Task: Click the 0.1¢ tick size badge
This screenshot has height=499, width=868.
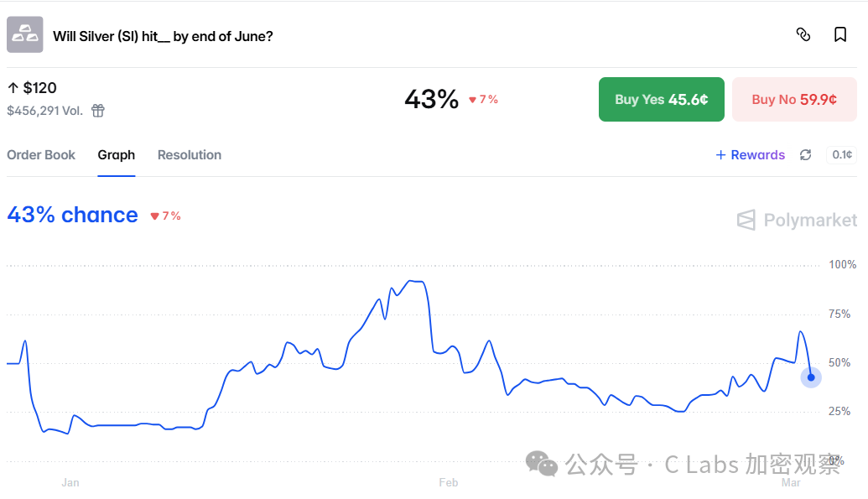Action: point(842,155)
